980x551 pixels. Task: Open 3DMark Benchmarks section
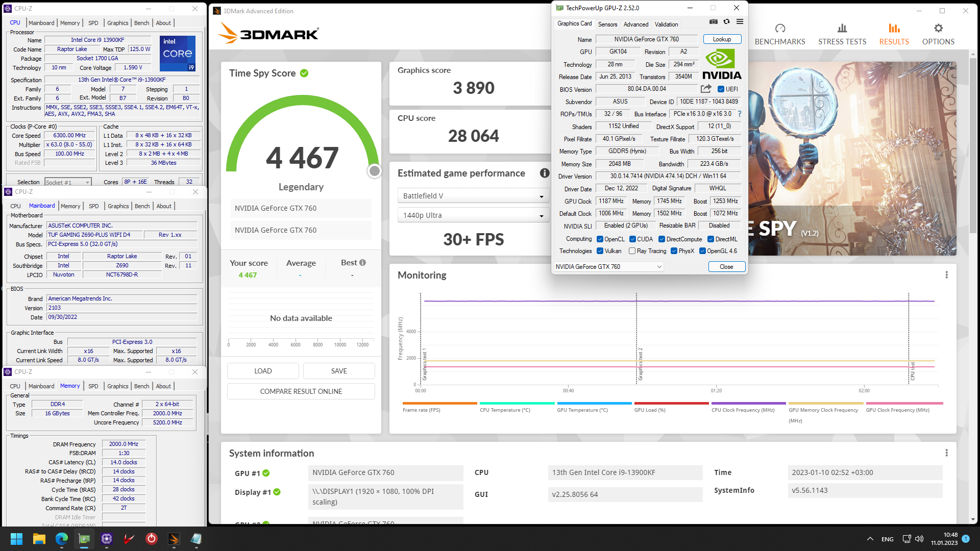pos(780,34)
